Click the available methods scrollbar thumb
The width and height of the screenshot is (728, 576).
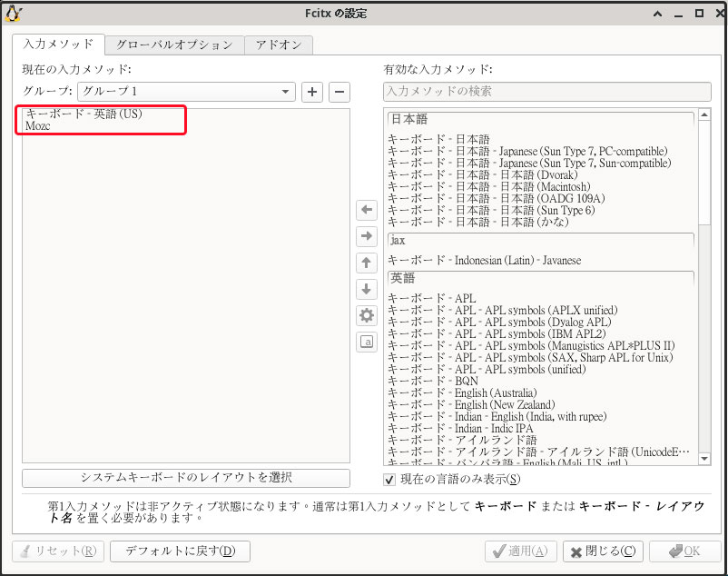pos(704,173)
